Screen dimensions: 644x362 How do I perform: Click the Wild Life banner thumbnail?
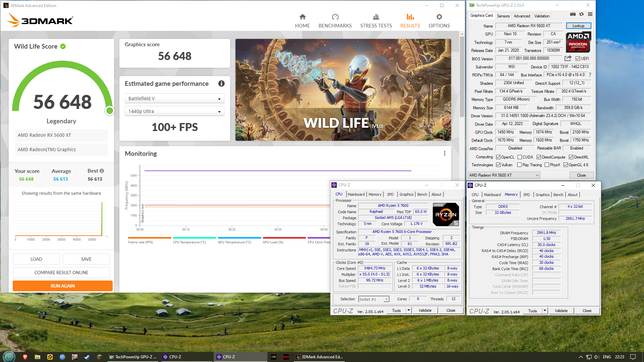(343, 90)
